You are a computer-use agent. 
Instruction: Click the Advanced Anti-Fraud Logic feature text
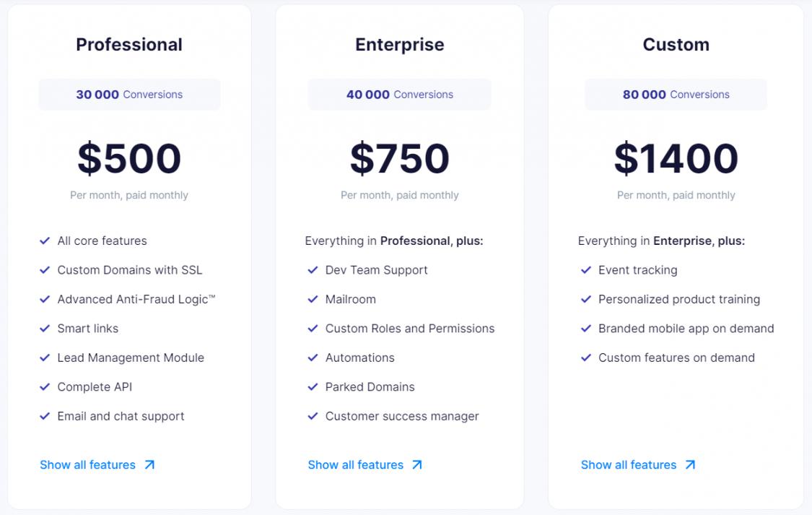coord(136,299)
